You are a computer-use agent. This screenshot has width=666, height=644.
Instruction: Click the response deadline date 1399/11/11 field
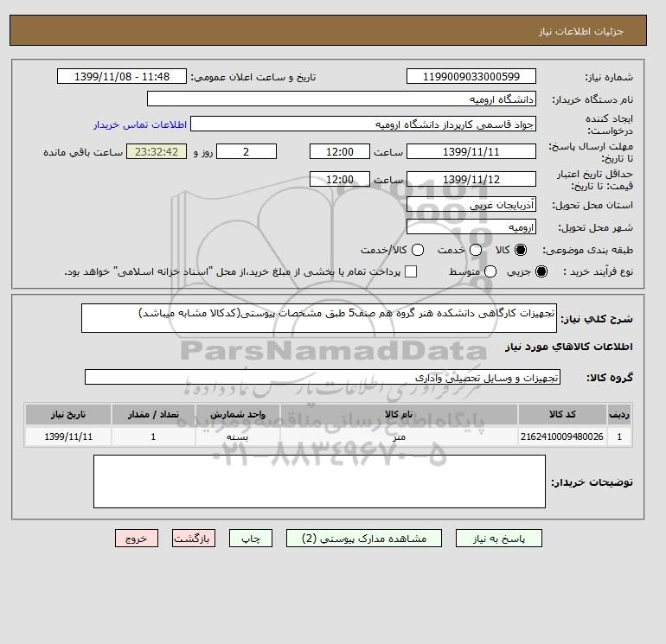pos(471,151)
